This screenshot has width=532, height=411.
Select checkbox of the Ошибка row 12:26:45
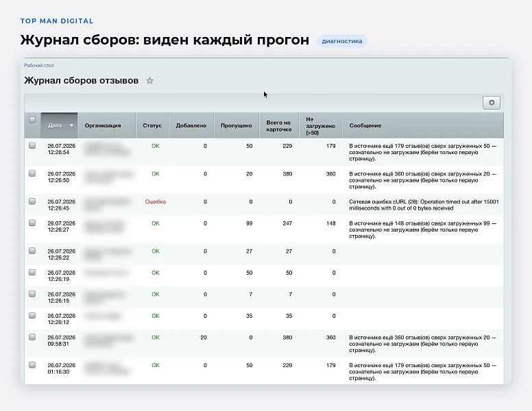pos(32,201)
